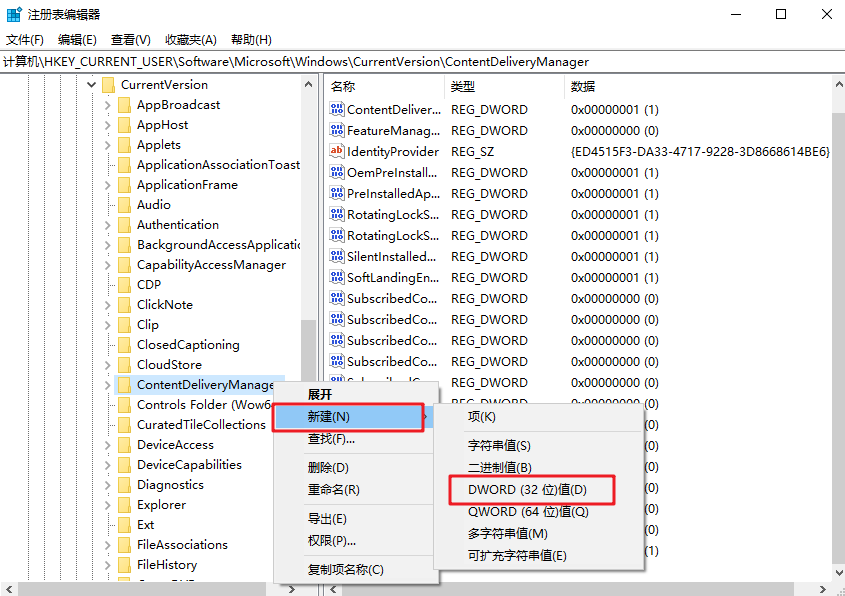Viewport: 845px width, 596px height.
Task: Expand the DeviceAccess key arrow
Action: pos(107,445)
